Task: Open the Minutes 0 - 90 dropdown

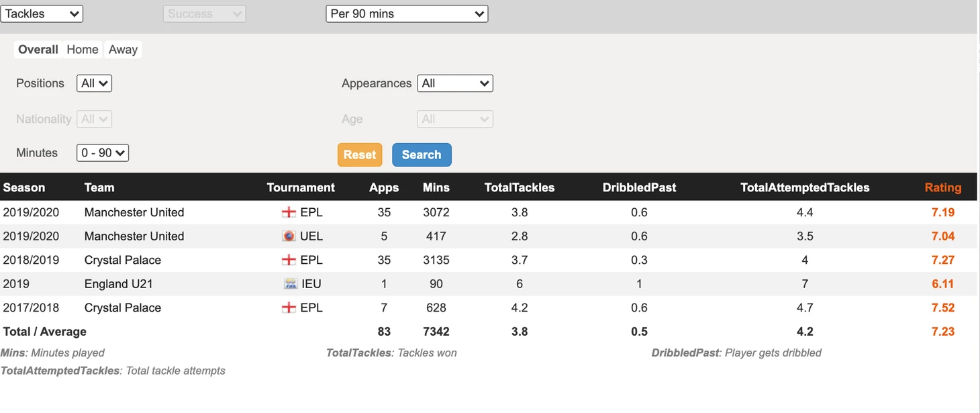Action: point(103,152)
